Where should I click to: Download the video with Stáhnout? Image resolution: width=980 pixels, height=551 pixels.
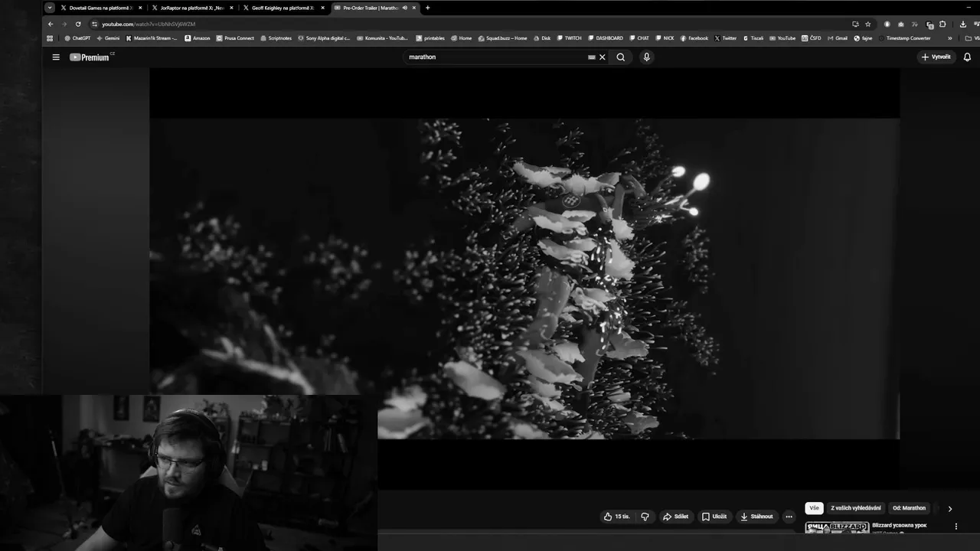756,517
